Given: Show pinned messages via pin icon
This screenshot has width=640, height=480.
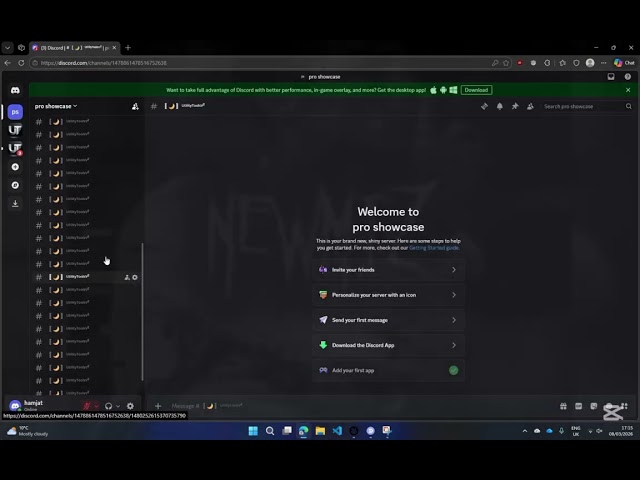Looking at the screenshot, I should pyautogui.click(x=515, y=107).
